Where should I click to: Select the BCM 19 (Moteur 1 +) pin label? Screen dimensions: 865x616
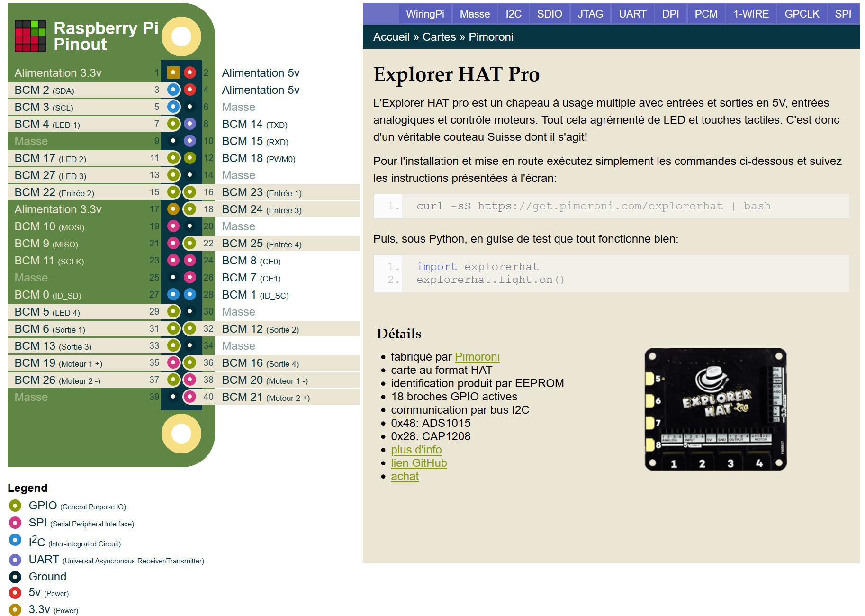click(x=58, y=363)
